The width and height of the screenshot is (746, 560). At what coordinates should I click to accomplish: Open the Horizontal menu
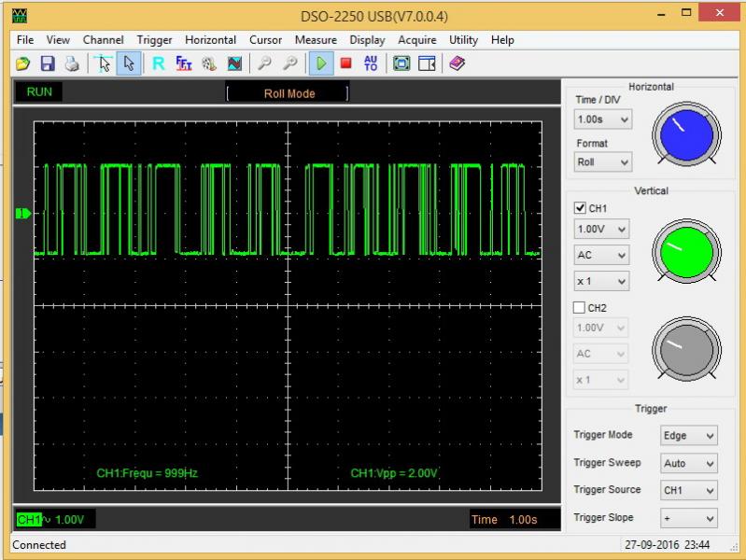210,40
